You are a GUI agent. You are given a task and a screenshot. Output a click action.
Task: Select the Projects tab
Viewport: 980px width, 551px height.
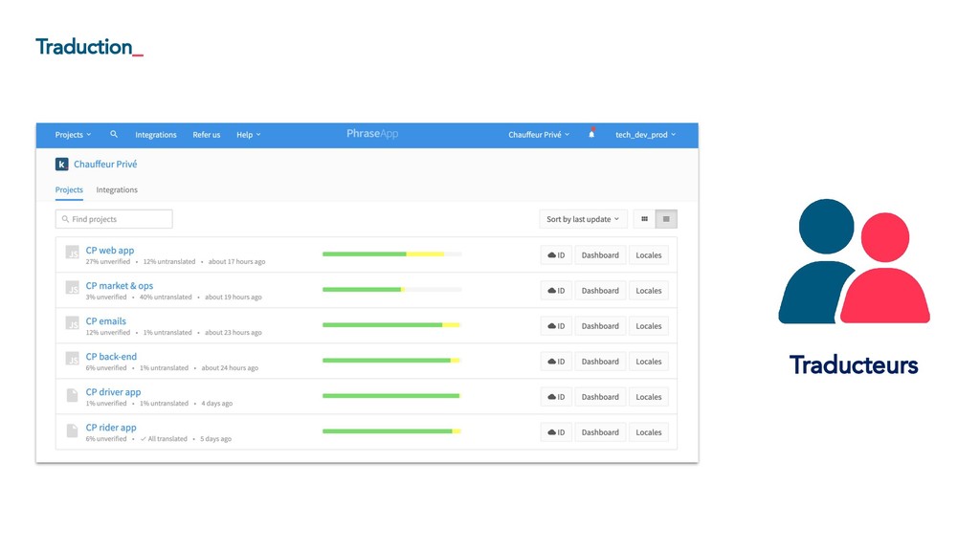69,190
